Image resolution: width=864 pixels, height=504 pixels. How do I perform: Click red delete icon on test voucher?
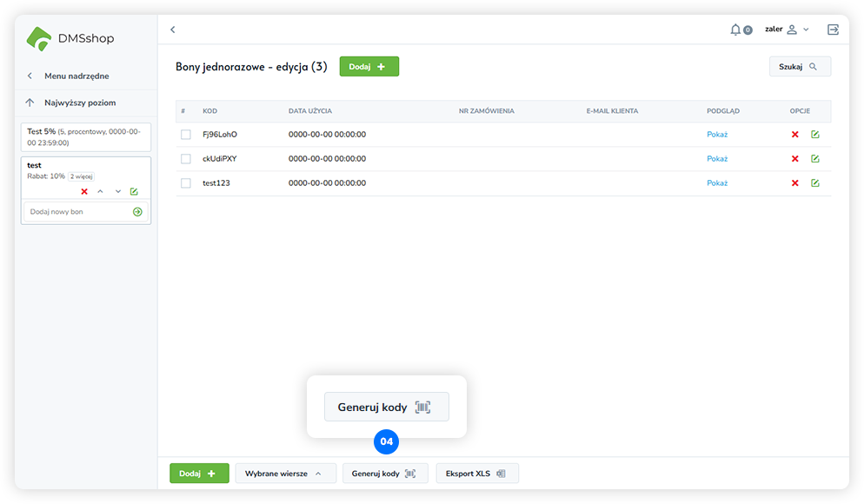point(84,192)
